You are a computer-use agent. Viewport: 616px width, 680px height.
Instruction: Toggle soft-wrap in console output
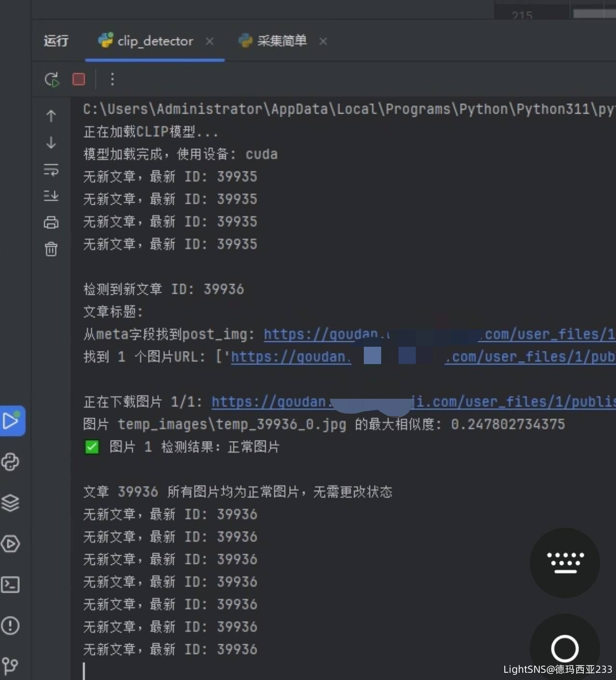coord(51,170)
